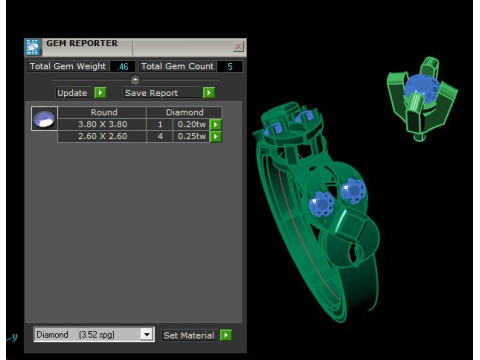Click the green arrow for the 0.25tw row
The height and width of the screenshot is (360, 480).
pyautogui.click(x=216, y=136)
